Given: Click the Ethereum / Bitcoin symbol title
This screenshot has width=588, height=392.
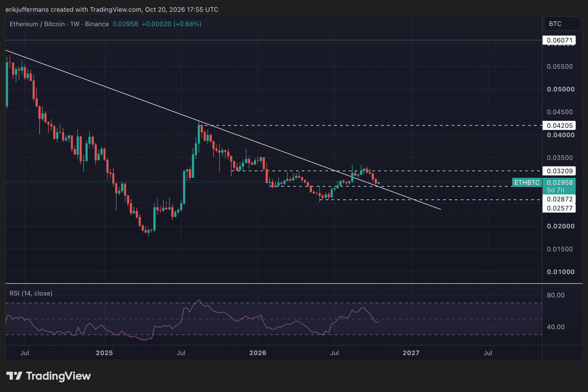Looking at the screenshot, I should (x=37, y=24).
